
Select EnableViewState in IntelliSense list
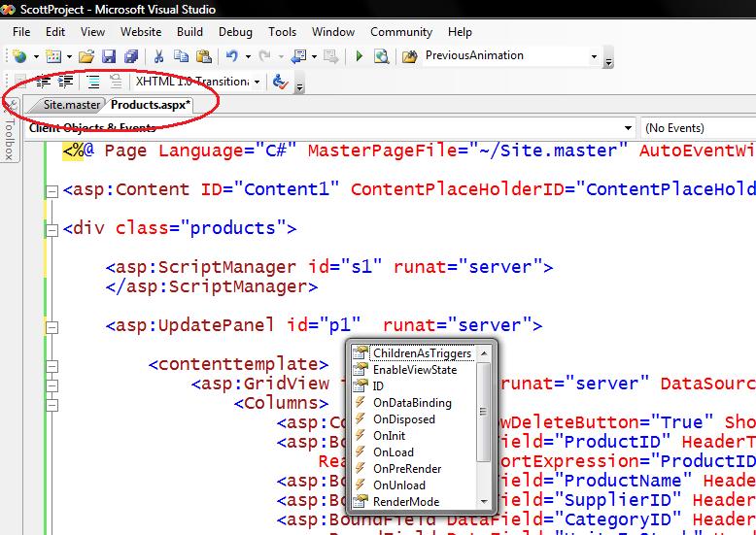[414, 370]
